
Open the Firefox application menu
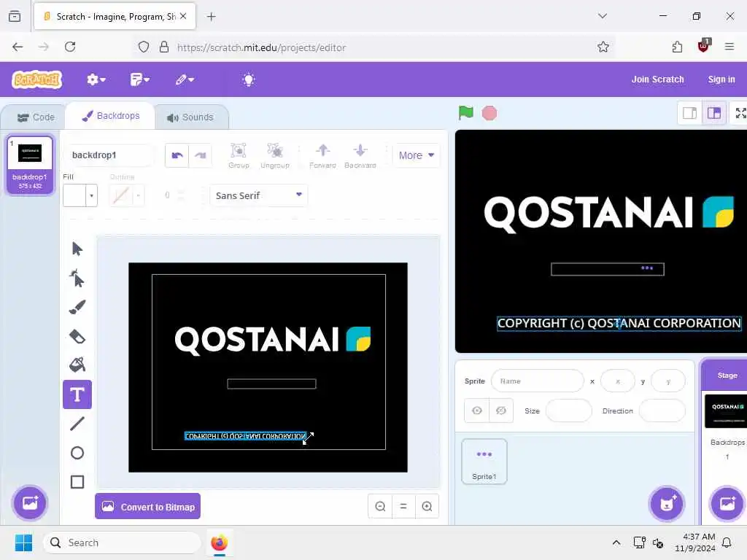click(729, 47)
